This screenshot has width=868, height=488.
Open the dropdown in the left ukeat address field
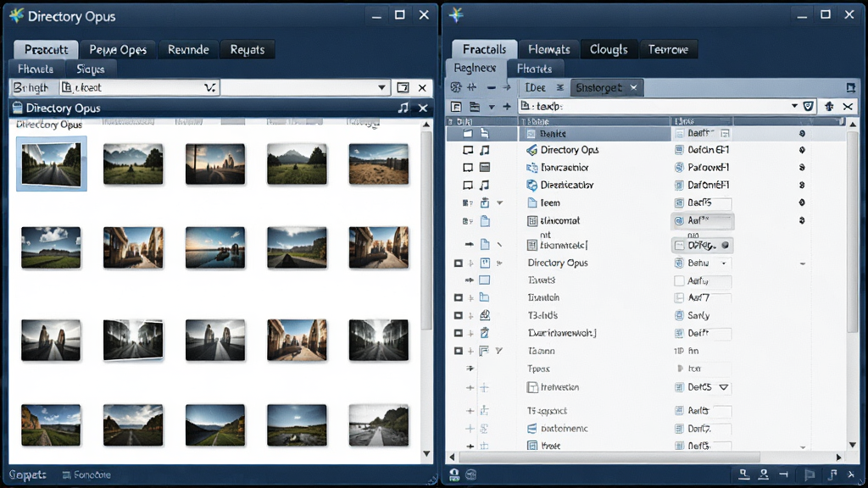coord(210,87)
